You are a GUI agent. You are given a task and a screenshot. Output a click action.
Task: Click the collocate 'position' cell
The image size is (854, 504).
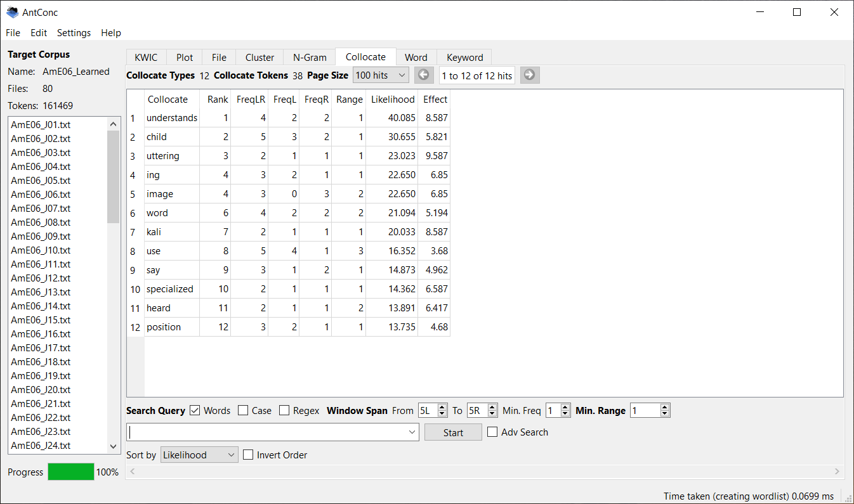172,327
